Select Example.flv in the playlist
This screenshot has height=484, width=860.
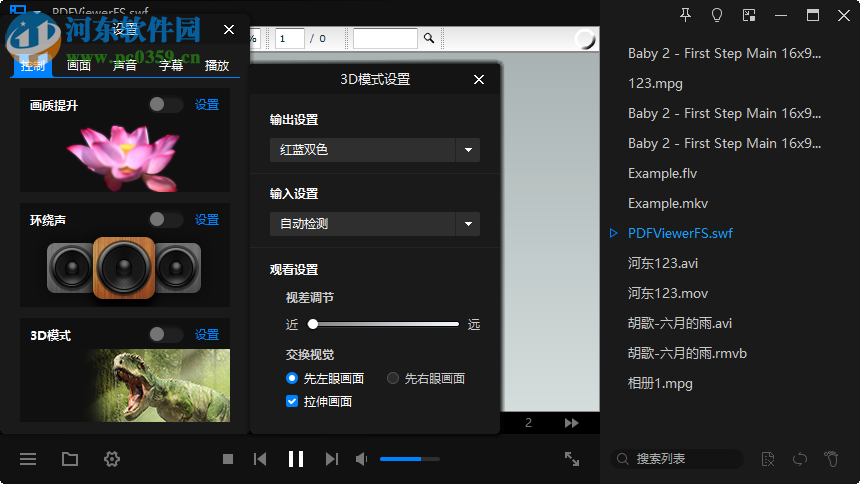pos(663,173)
